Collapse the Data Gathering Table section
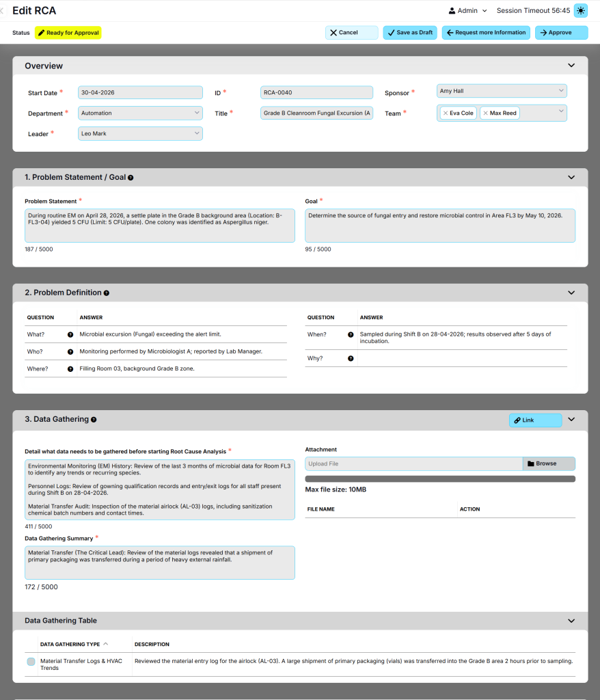This screenshot has height=700, width=600. point(571,621)
